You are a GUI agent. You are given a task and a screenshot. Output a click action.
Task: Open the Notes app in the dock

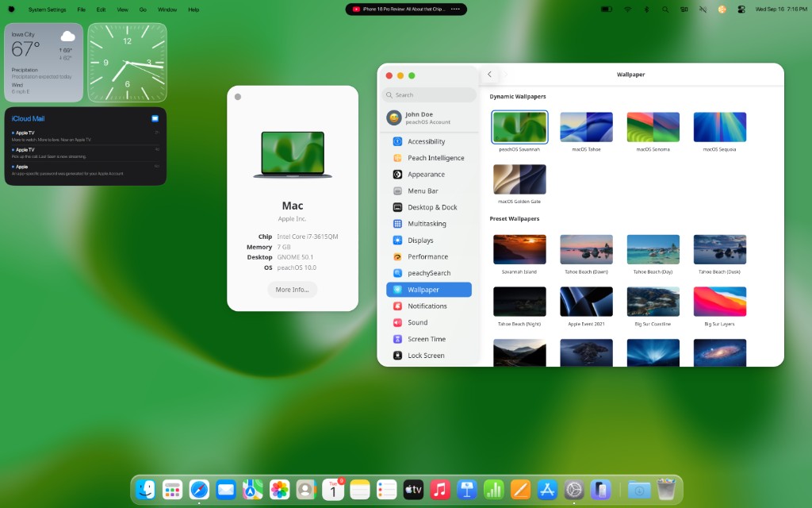[360, 489]
